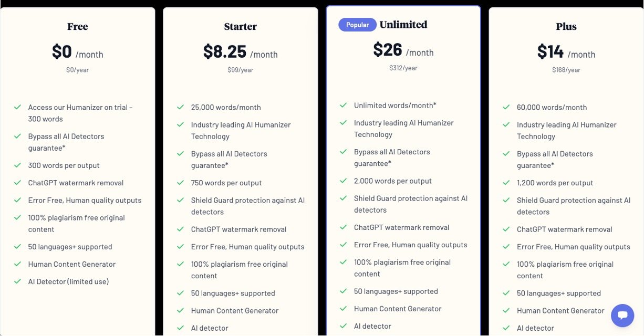
Task: Click the checkmark beside 'Unlimited words/month*'
Action: pos(344,105)
